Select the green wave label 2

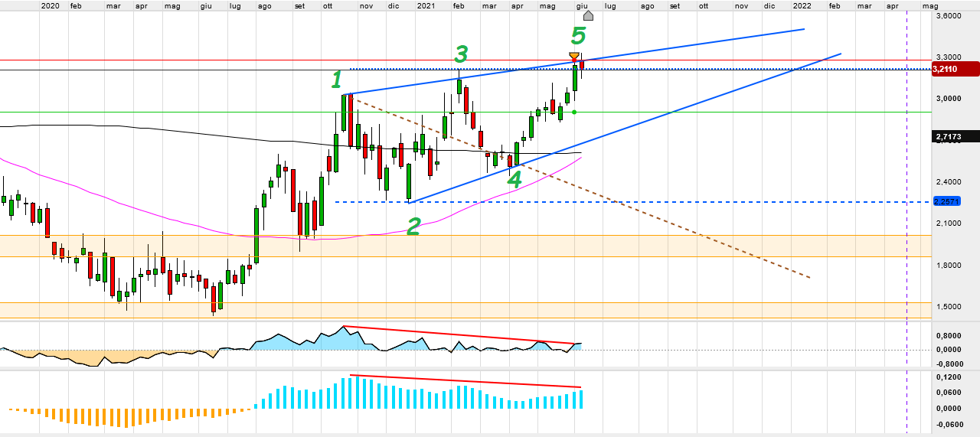(413, 227)
